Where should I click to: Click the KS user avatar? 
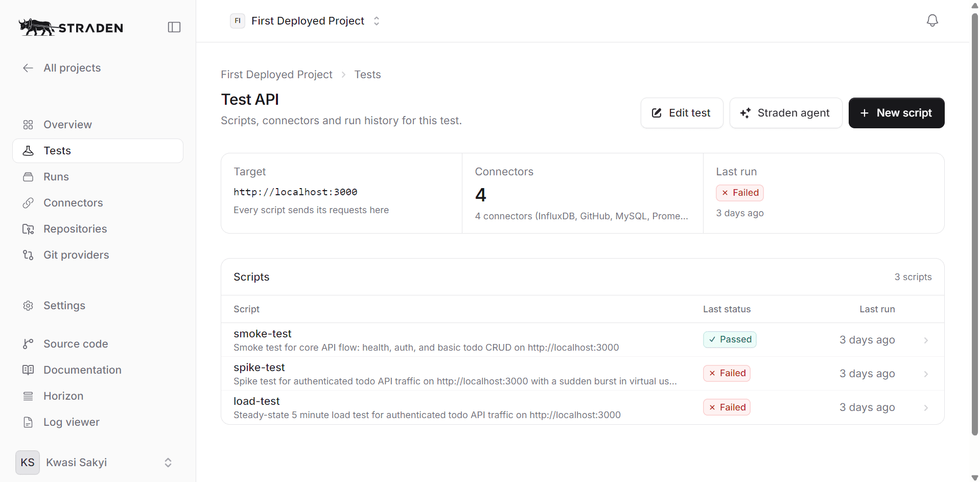(x=28, y=463)
